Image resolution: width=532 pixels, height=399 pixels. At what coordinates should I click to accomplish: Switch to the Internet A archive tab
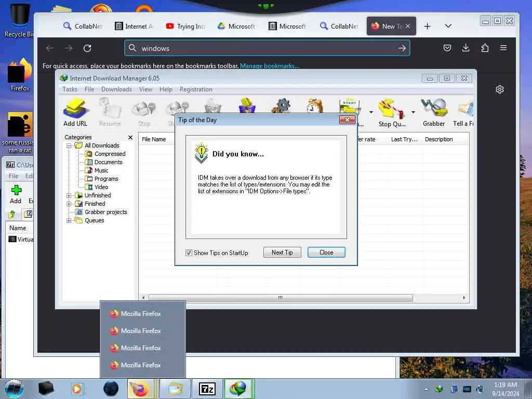point(135,26)
